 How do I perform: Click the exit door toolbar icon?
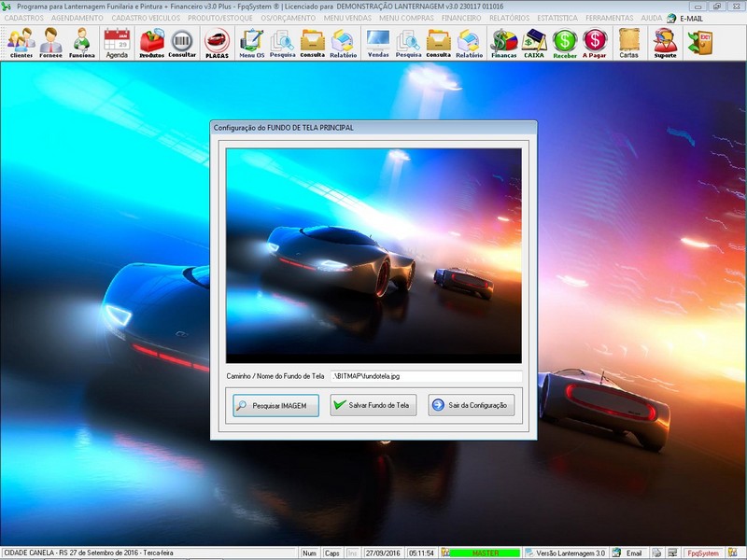[698, 42]
